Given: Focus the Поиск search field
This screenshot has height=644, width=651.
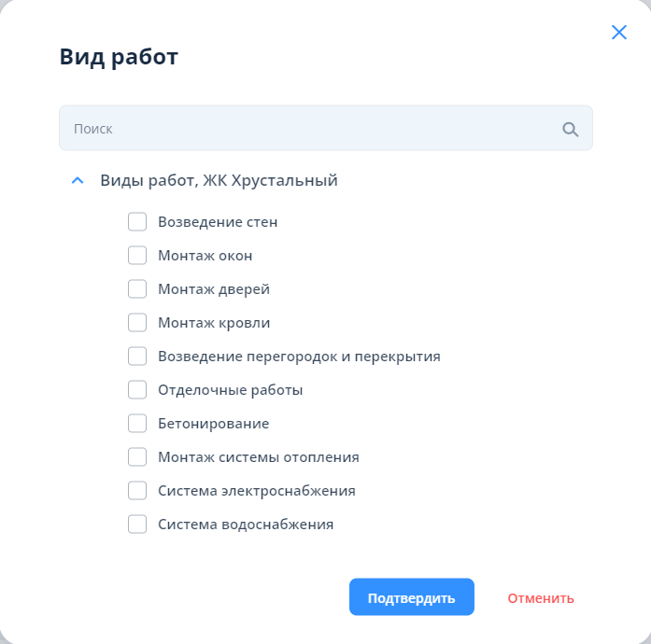Looking at the screenshot, I should click(308, 129).
